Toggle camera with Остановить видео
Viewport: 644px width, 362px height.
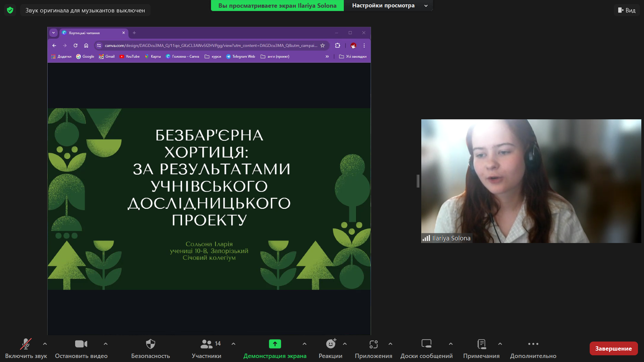pos(81,349)
